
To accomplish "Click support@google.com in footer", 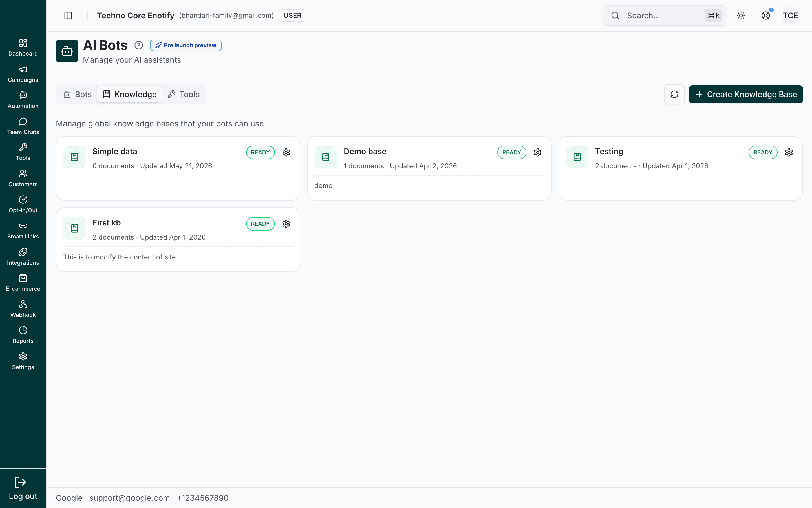I will tap(129, 498).
